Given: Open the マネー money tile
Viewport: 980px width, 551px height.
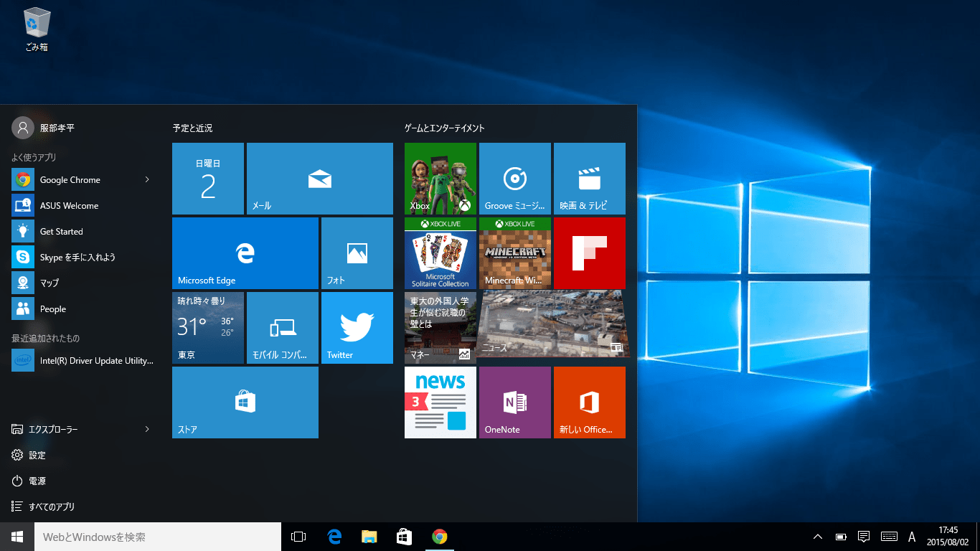Looking at the screenshot, I should coord(440,328).
